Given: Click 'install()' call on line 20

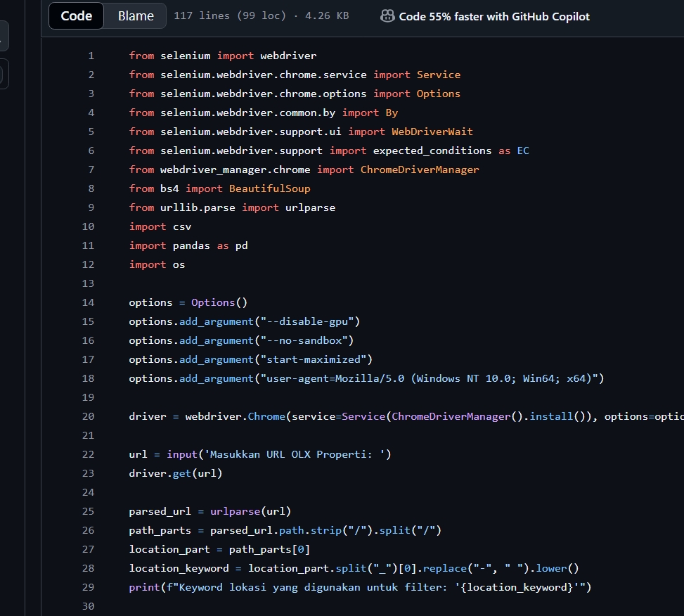Looking at the screenshot, I should click(x=557, y=416).
